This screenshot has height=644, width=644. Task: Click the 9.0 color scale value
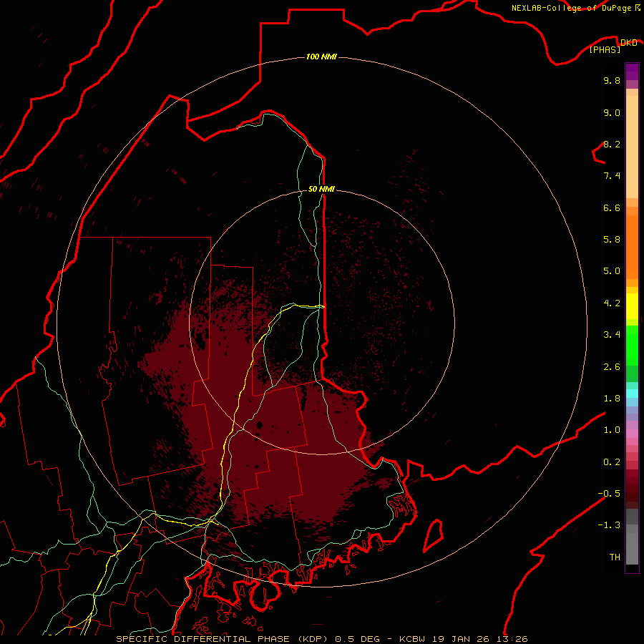[x=612, y=112]
